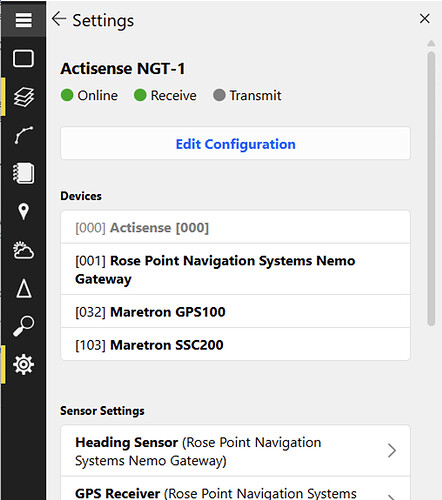442x500 pixels.
Task: Close the Settings panel
Action: click(x=425, y=19)
